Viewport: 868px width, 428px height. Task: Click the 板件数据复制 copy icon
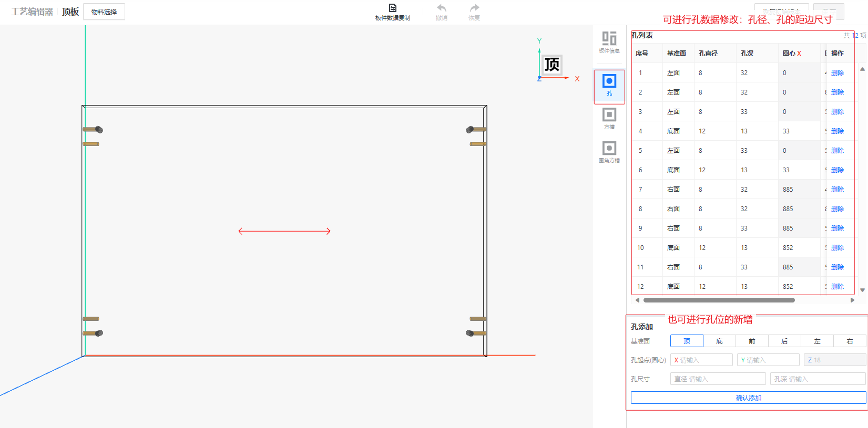(x=392, y=8)
